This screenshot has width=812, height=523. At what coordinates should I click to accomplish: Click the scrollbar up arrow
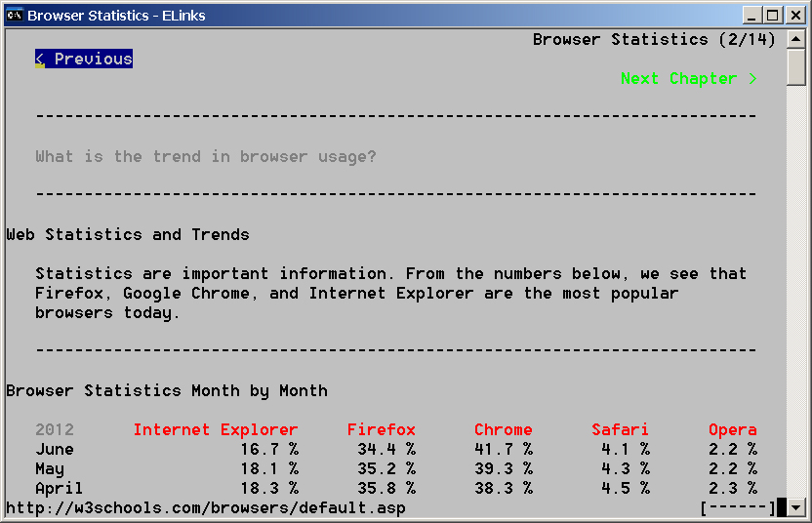795,40
